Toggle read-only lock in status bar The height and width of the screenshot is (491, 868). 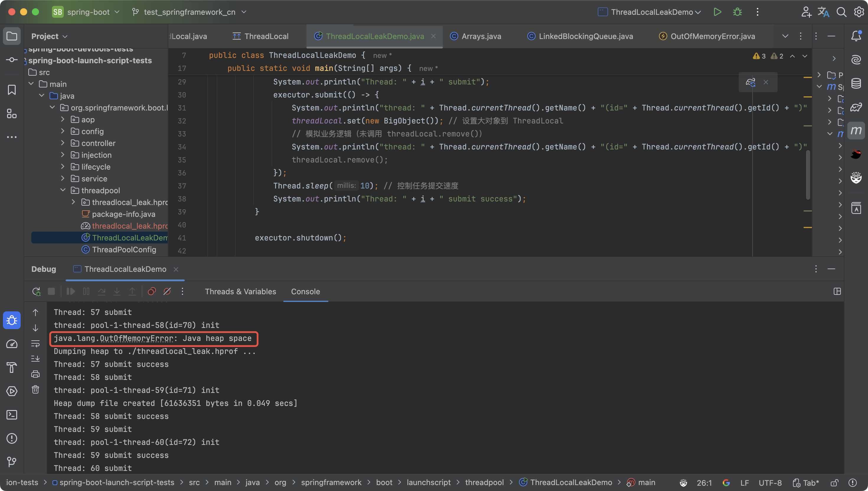tap(834, 483)
